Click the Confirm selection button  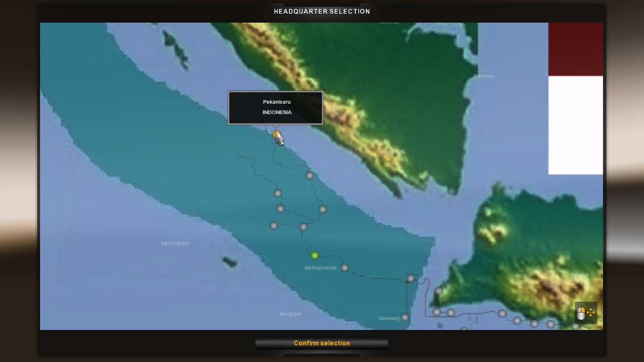321,343
